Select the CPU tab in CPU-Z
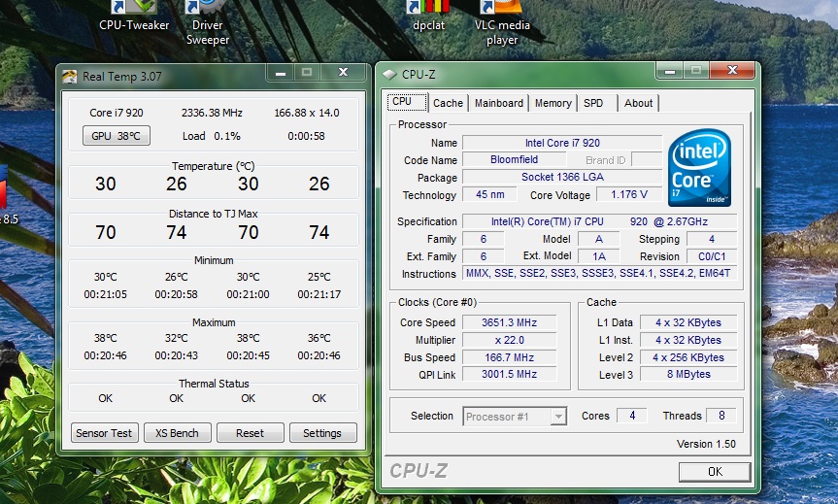Screen dimensions: 838x504 coord(407,102)
